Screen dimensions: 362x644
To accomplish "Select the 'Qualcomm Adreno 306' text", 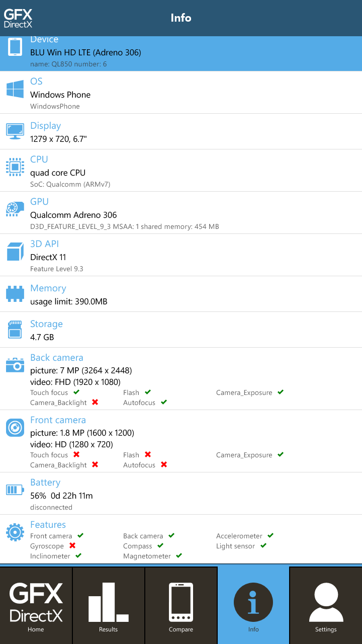I will [73, 215].
